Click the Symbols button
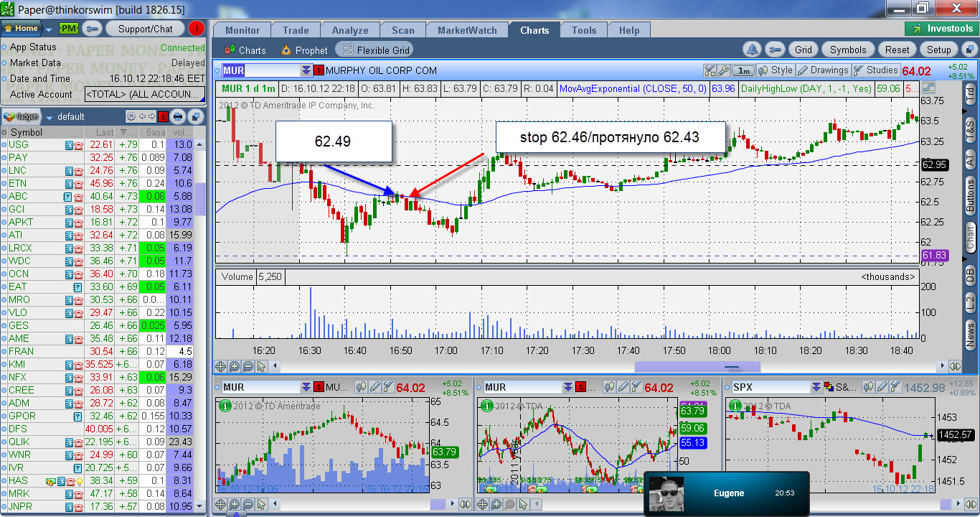 848,50
